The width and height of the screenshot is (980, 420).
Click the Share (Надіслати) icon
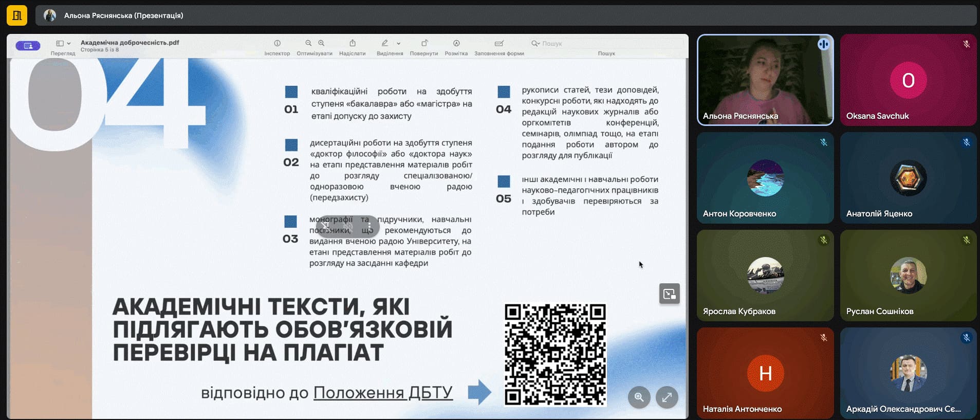coord(353,44)
